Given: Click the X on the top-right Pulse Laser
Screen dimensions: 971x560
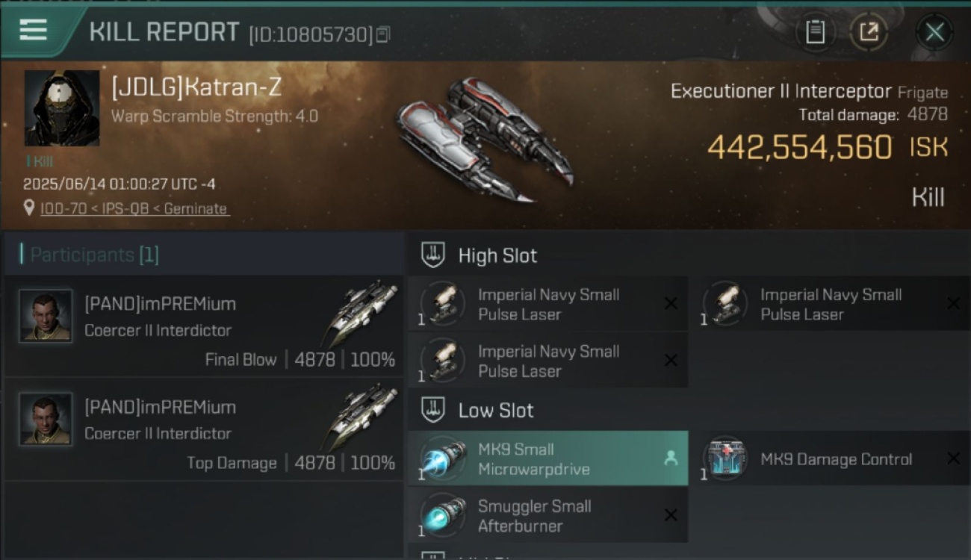Looking at the screenshot, I should click(x=953, y=303).
